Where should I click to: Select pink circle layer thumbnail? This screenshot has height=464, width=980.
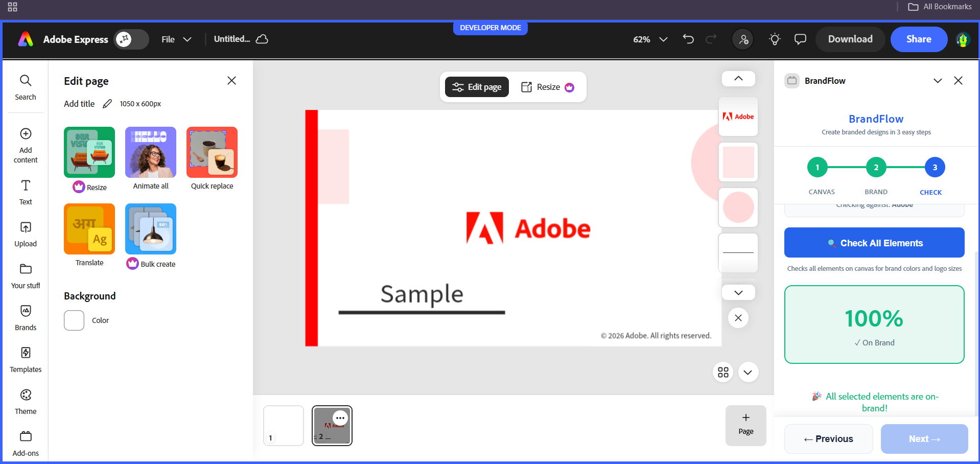coord(738,207)
